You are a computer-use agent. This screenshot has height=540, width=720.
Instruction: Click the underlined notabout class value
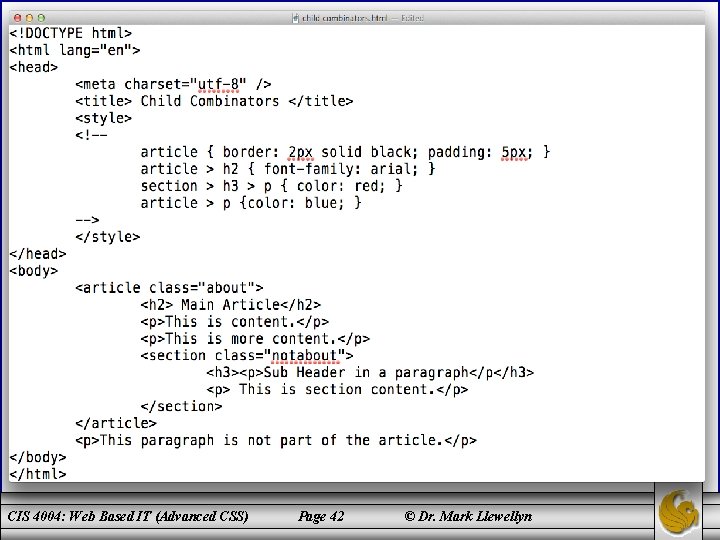click(x=304, y=356)
